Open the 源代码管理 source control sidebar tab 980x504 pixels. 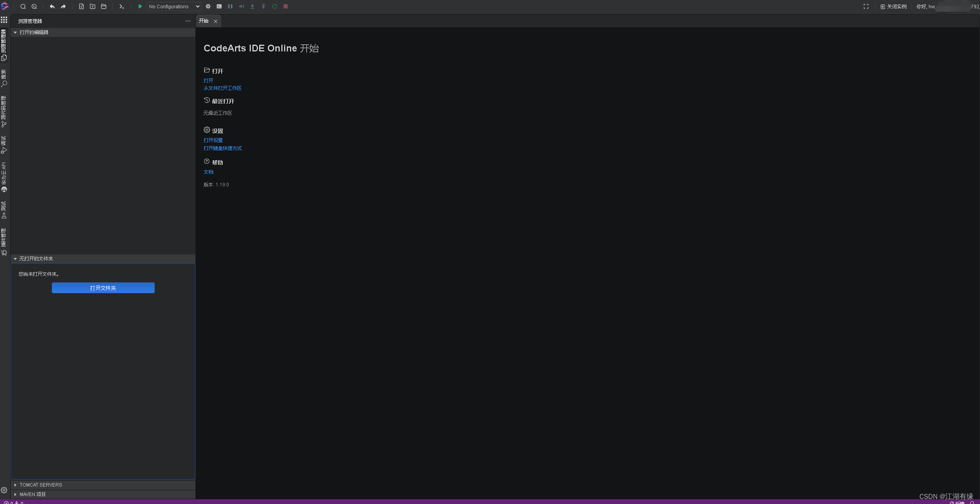click(4, 112)
